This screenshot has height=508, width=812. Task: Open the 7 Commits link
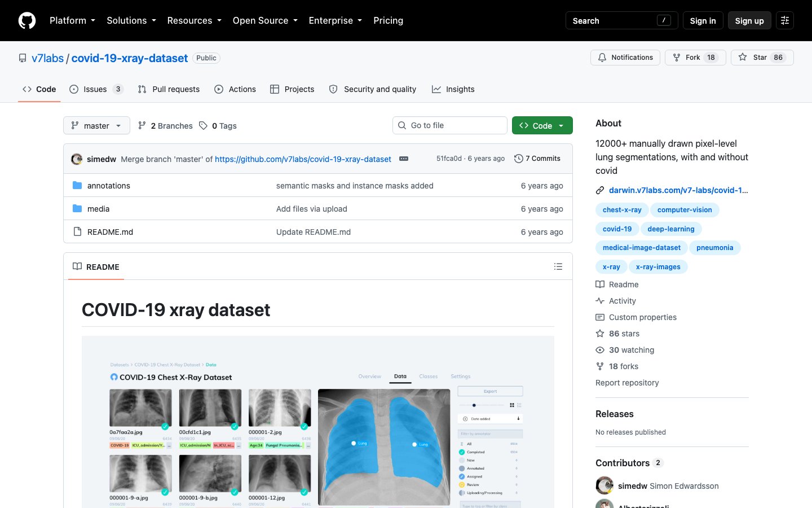537,159
